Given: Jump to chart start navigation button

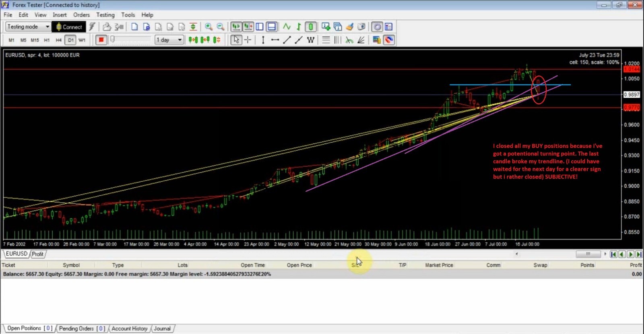Looking at the screenshot, I should [613, 254].
